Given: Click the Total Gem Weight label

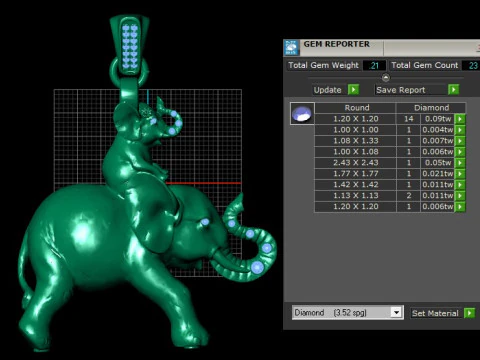Looking at the screenshot, I should pos(323,65).
